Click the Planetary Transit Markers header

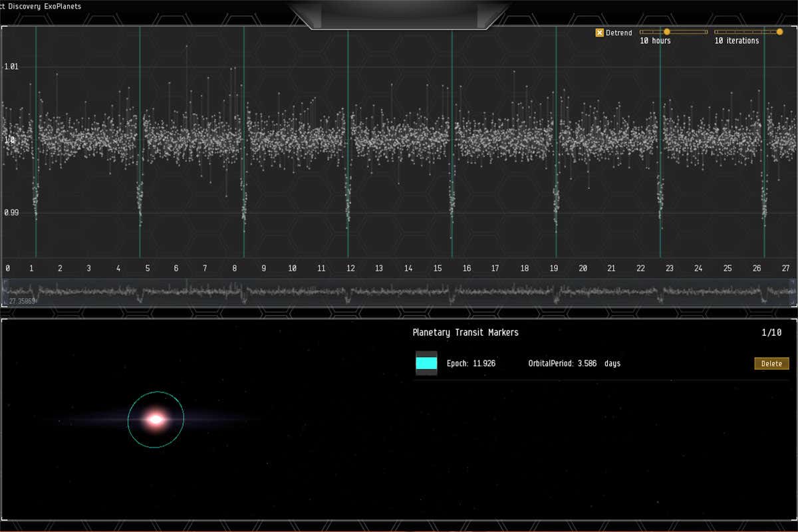pyautogui.click(x=465, y=332)
